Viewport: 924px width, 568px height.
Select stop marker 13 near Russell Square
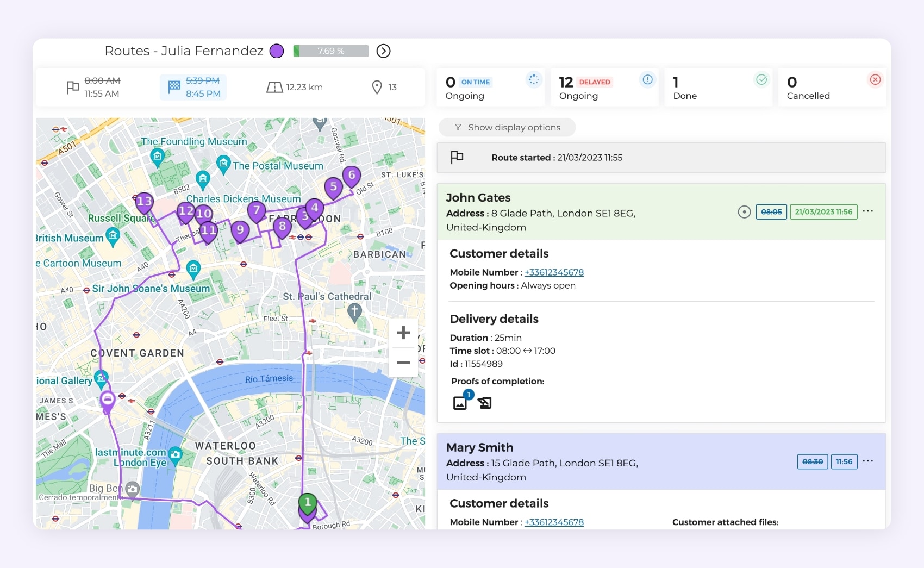pyautogui.click(x=143, y=201)
